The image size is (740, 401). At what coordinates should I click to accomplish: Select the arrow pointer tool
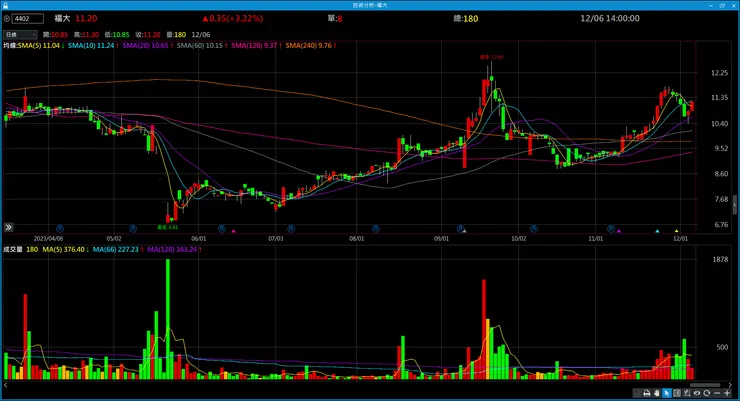coord(667,393)
